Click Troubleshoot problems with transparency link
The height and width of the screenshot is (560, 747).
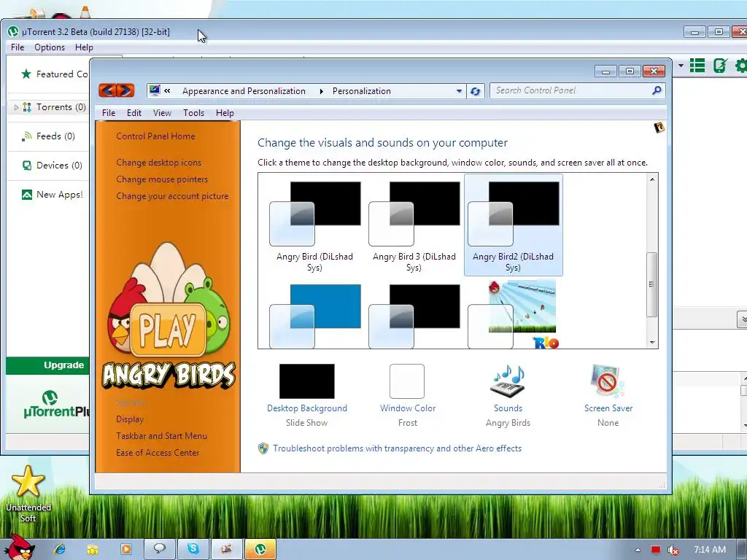[x=398, y=448]
